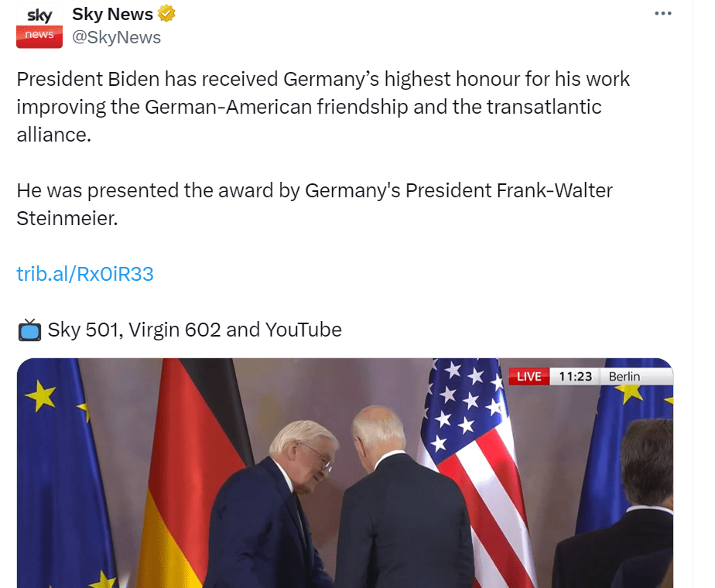Click the 11:23 time overlay
The width and height of the screenshot is (715, 588).
click(575, 377)
